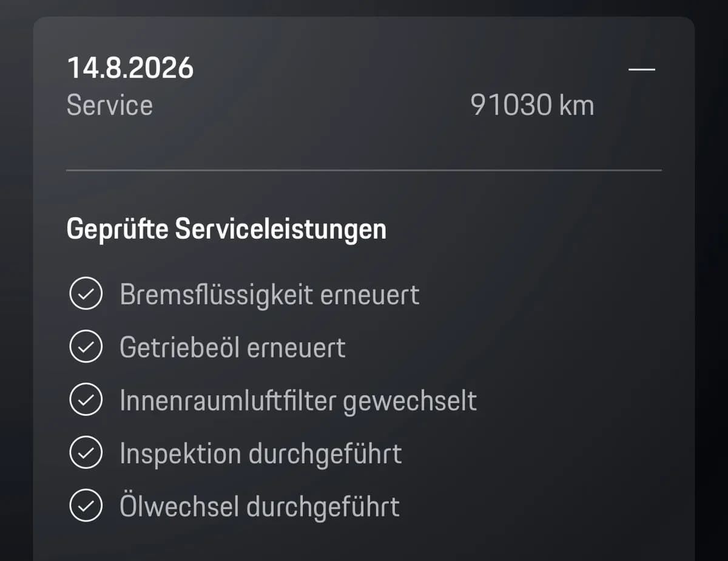This screenshot has height=561, width=728.
Task: Click the 14.8.2026 date heading
Action: 130,67
